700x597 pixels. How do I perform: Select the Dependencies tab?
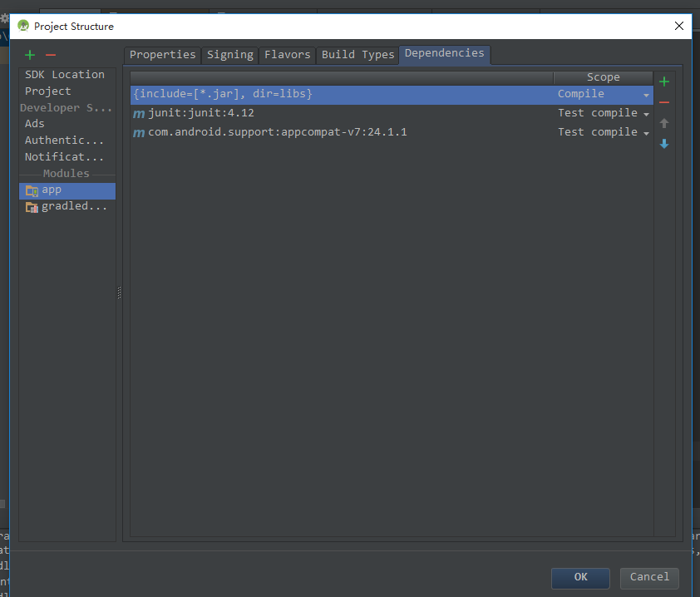click(x=444, y=54)
